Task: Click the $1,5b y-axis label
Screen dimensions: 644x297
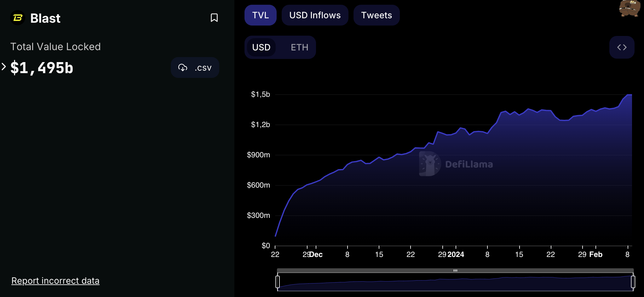Action: (261, 94)
